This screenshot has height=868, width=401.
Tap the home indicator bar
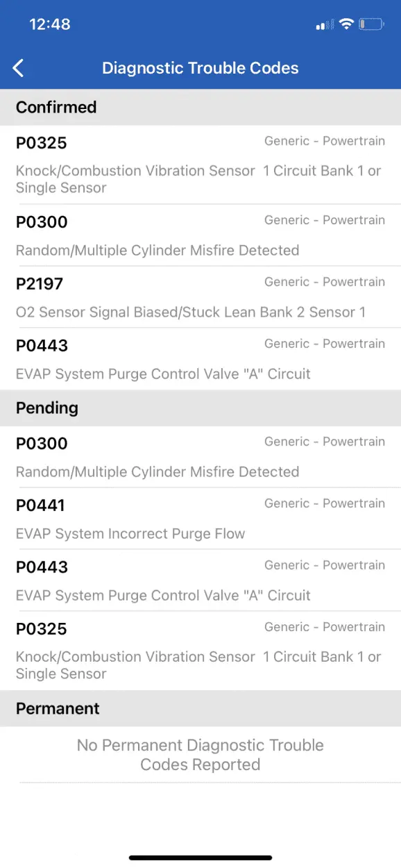[x=200, y=858]
